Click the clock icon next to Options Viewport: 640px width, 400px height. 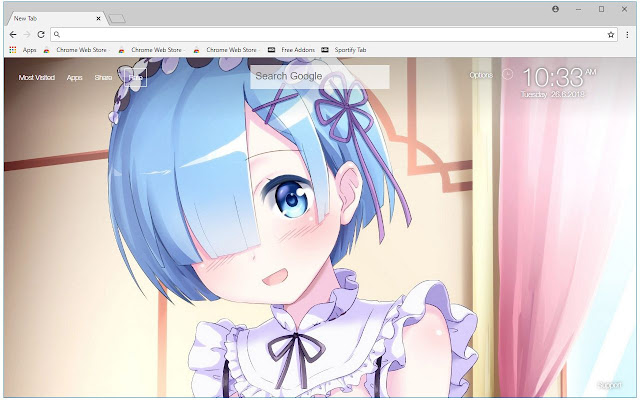507,74
